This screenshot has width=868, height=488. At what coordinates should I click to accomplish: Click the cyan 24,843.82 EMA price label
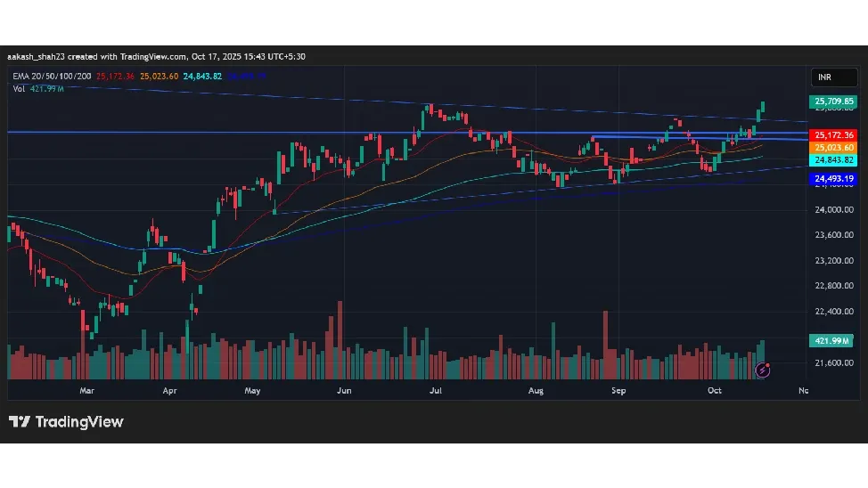coord(832,159)
